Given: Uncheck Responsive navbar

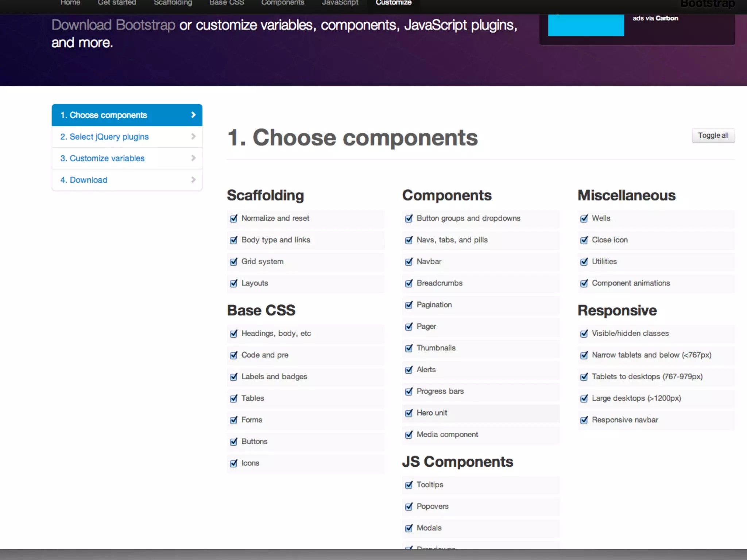Looking at the screenshot, I should coord(584,420).
